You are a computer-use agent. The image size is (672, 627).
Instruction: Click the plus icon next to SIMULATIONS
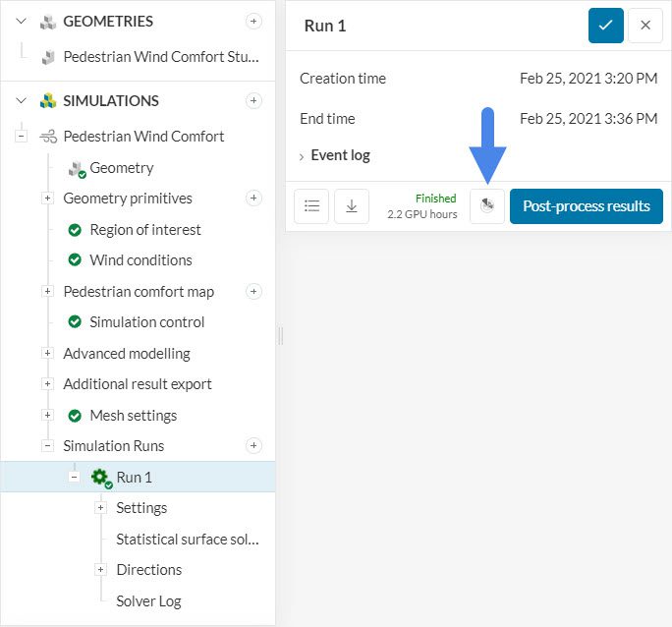(253, 100)
